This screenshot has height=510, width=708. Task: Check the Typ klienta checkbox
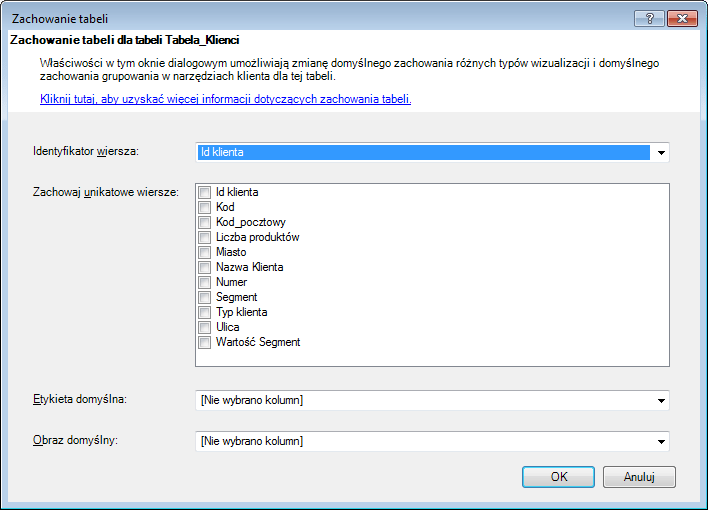(x=205, y=312)
